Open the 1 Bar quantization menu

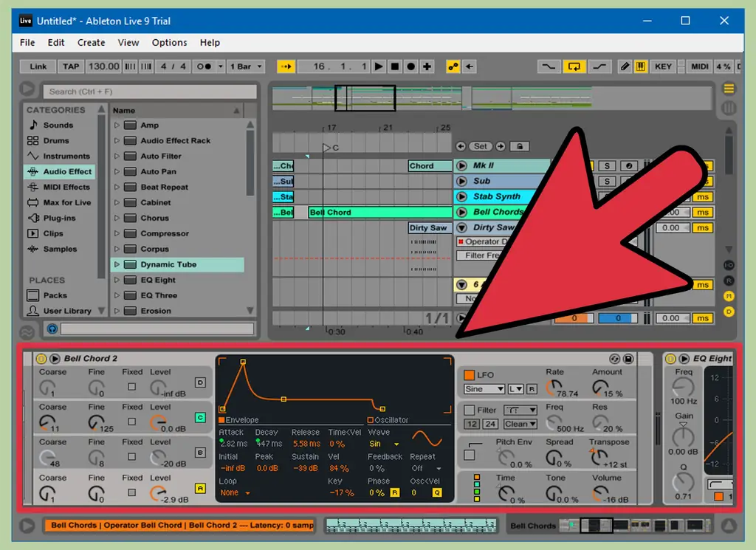click(x=245, y=66)
